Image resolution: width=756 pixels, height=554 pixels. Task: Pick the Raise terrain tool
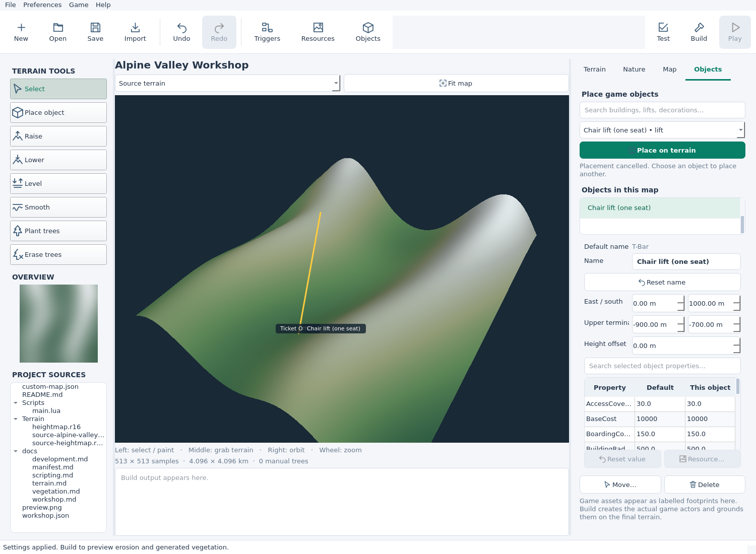tap(58, 136)
